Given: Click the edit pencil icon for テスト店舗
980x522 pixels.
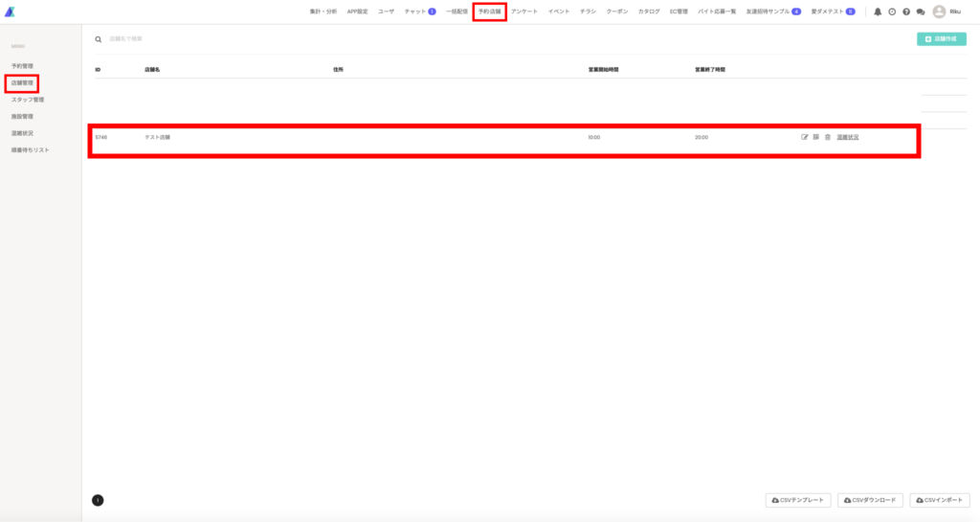Looking at the screenshot, I should tap(804, 137).
